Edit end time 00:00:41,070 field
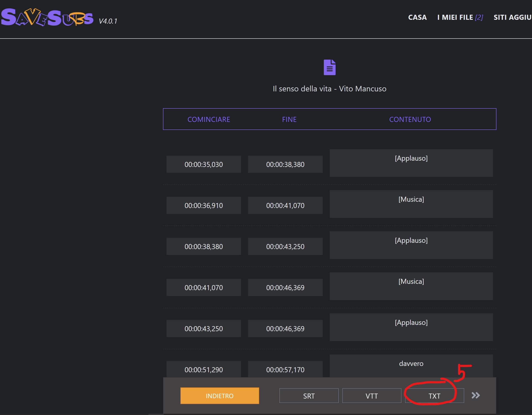Screen dimensions: 532x415 285,205
